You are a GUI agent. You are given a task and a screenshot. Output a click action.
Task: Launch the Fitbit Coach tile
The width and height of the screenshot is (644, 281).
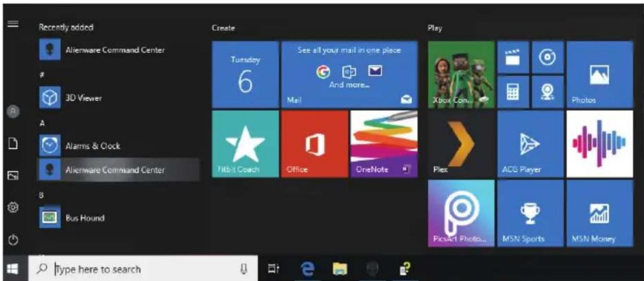[x=245, y=144]
